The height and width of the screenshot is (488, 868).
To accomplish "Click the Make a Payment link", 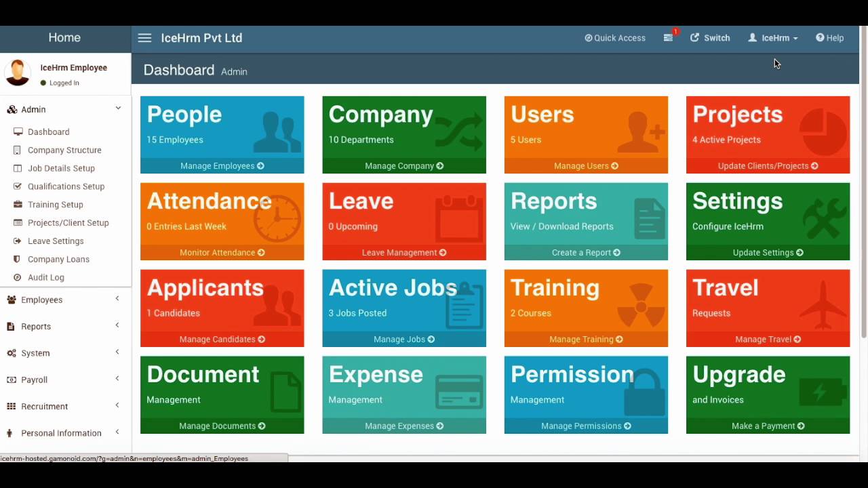I will (768, 426).
